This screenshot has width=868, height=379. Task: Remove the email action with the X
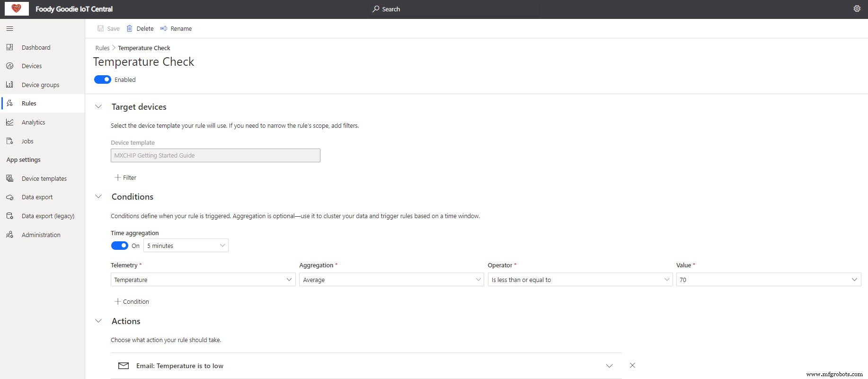(x=632, y=365)
